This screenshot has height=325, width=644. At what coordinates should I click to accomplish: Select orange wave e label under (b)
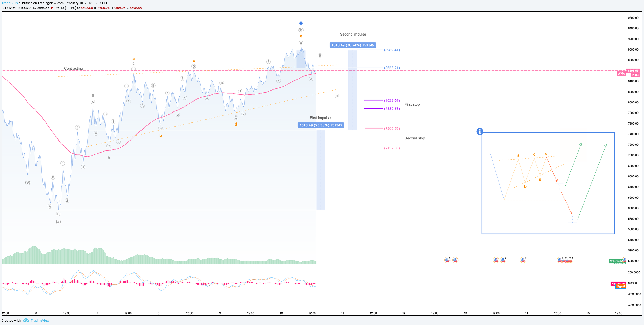point(301,36)
